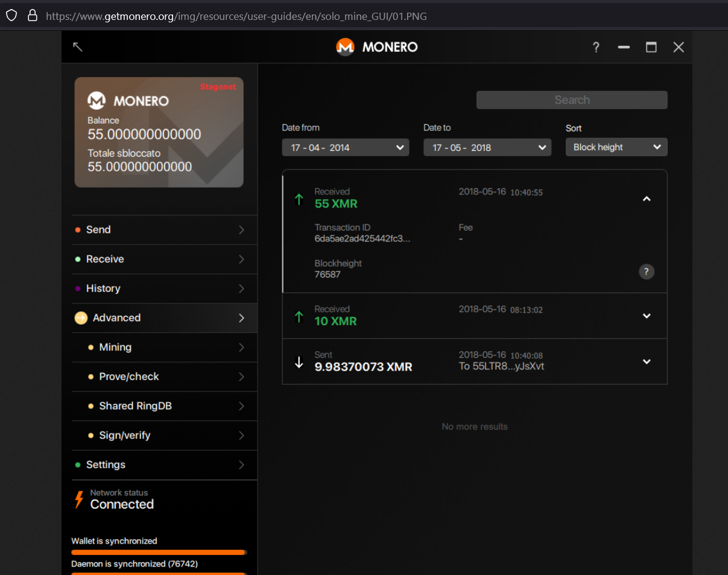Click the top-left arrow icon in Monero window
The image size is (728, 575).
[78, 47]
